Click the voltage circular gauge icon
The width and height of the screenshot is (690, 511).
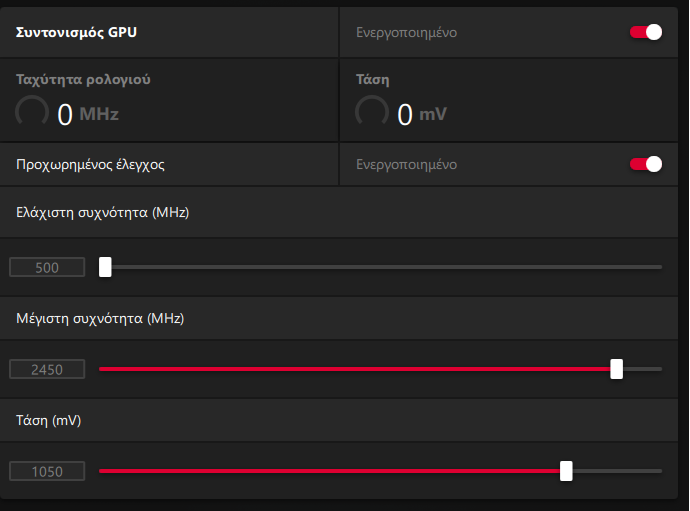tap(372, 112)
